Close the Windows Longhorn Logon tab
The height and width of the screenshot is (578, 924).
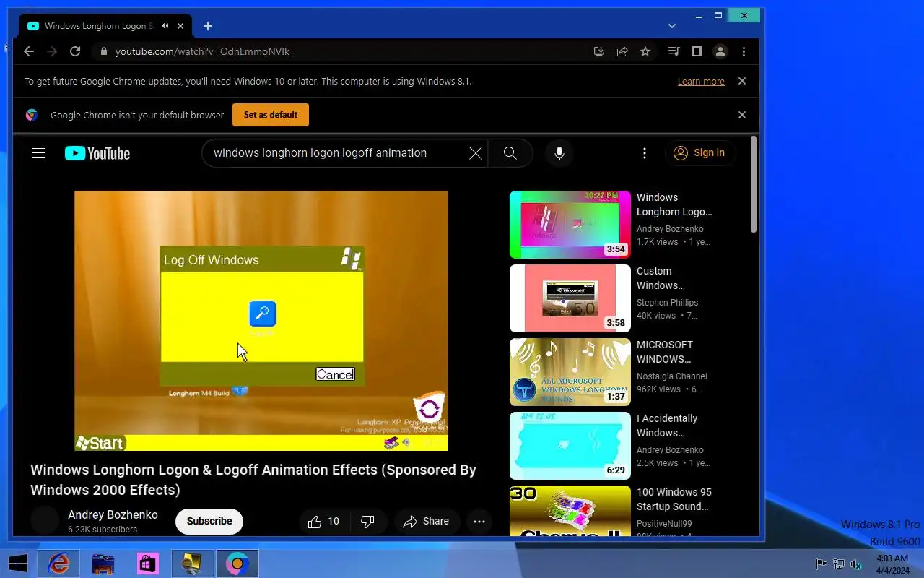[180, 26]
